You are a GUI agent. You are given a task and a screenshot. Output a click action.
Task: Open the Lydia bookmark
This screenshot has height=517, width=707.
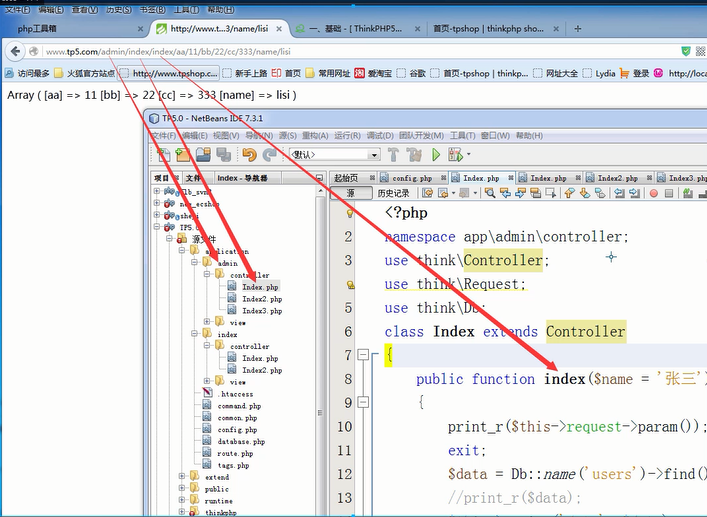pyautogui.click(x=599, y=73)
